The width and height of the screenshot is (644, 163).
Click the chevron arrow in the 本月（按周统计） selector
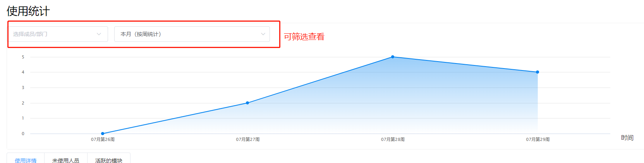(263, 34)
